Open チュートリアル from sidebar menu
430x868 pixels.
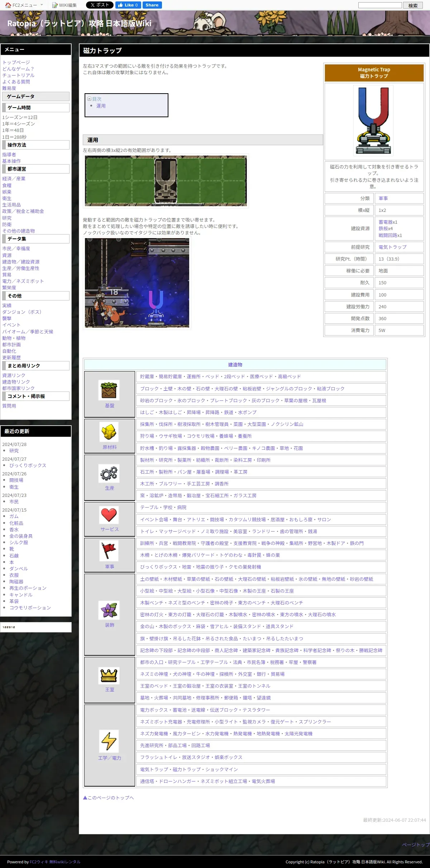(18, 75)
